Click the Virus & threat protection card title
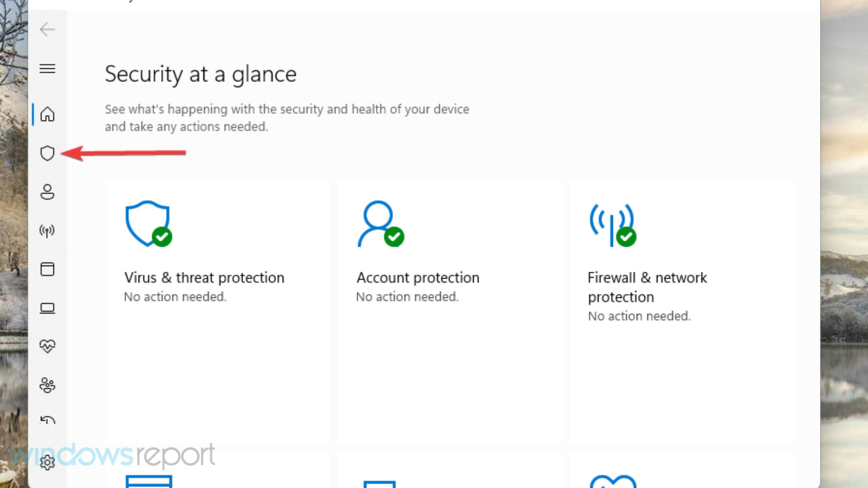 [204, 278]
